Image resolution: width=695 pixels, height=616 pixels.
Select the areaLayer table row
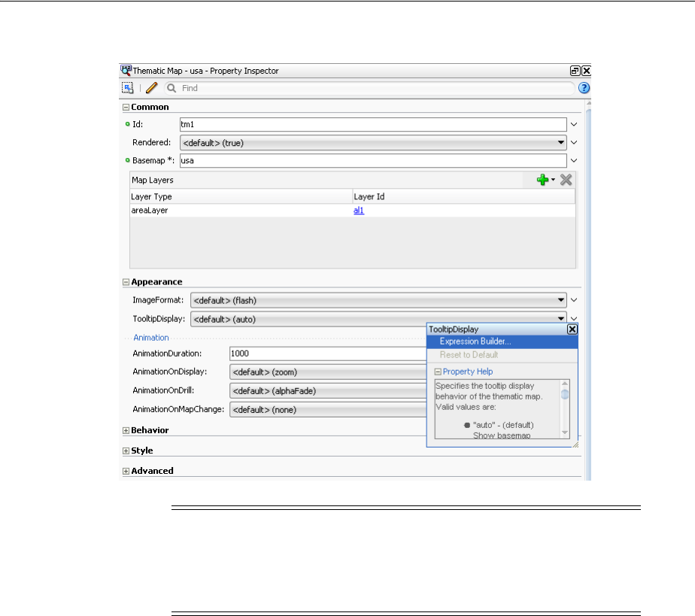coord(353,211)
